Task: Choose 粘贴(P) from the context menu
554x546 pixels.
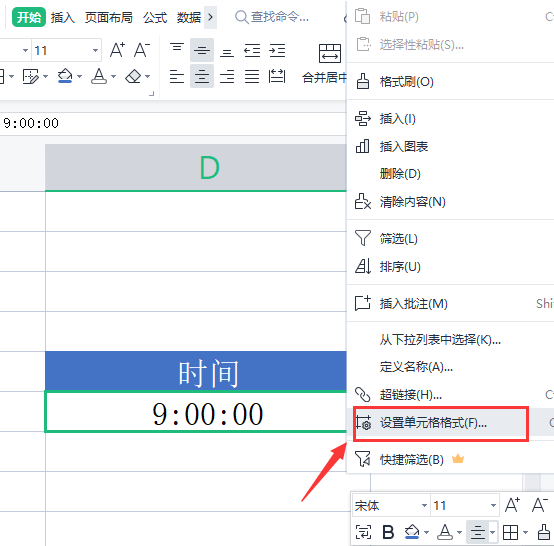Action: (x=450, y=17)
